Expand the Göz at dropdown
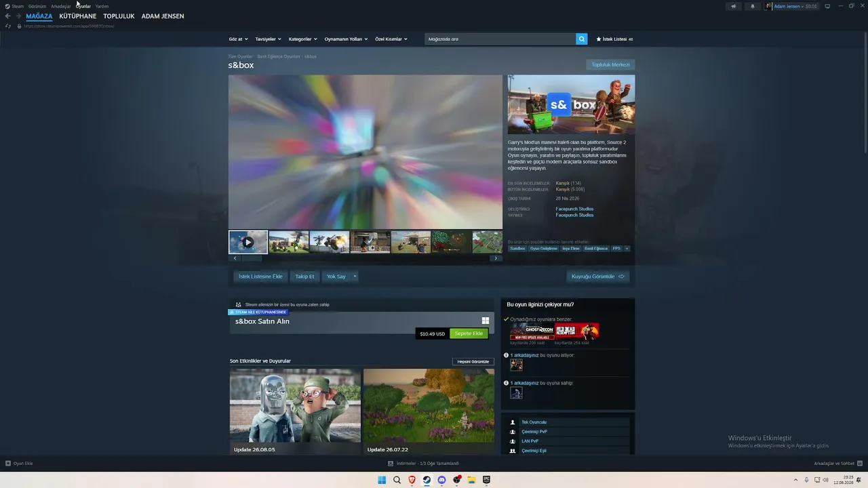The height and width of the screenshot is (488, 868). [238, 39]
